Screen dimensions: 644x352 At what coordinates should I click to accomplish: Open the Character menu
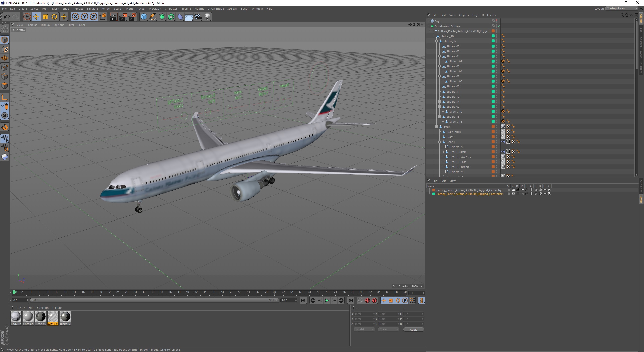(171, 9)
